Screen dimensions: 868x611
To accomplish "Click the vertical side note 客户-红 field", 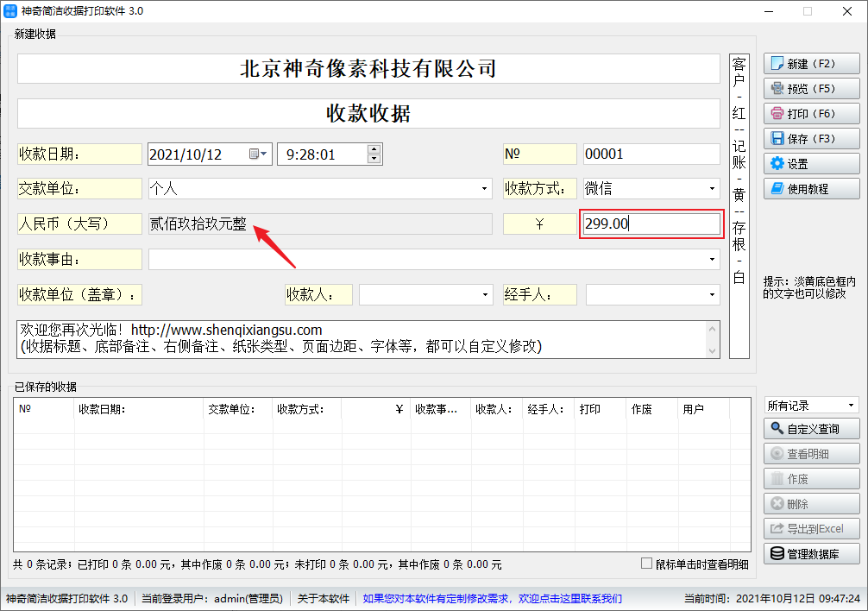I will coord(739,206).
